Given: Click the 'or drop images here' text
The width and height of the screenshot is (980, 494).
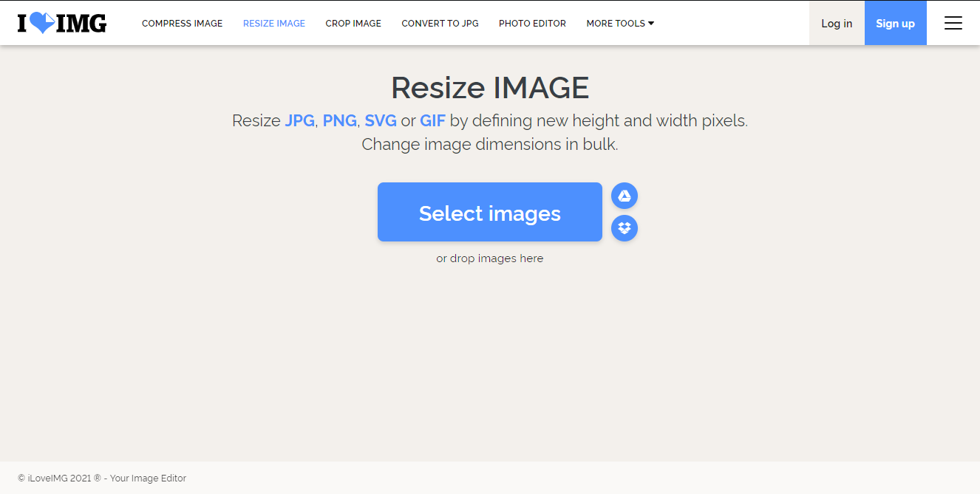Looking at the screenshot, I should point(490,258).
